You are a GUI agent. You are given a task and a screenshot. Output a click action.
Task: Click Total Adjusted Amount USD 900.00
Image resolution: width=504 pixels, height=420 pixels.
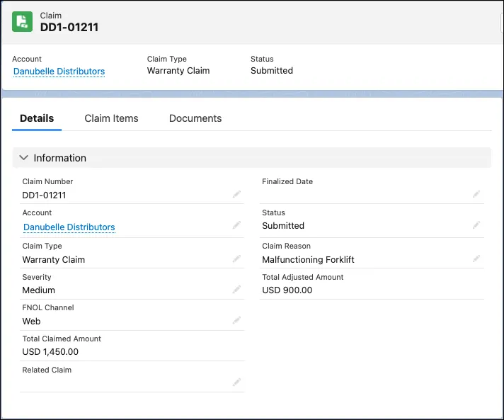coord(287,290)
